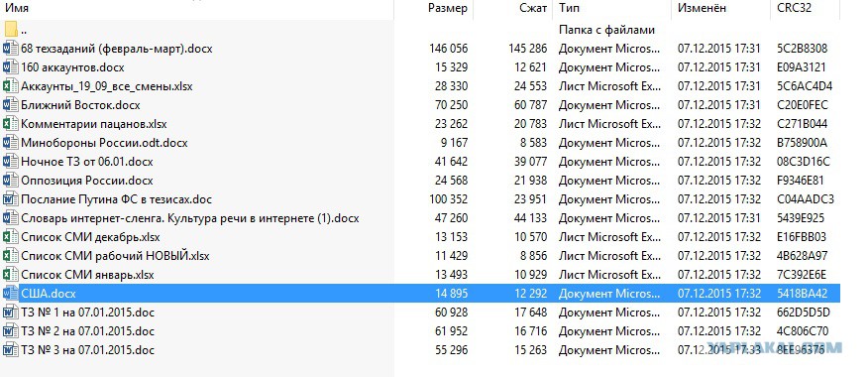The image size is (868, 377).
Task: Click size value 61 952
Action: (451, 331)
